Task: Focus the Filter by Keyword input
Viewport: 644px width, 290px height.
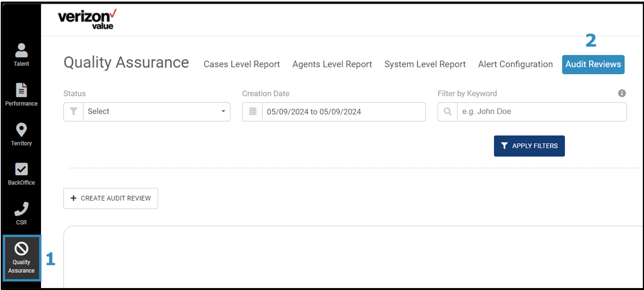Action: (x=542, y=112)
